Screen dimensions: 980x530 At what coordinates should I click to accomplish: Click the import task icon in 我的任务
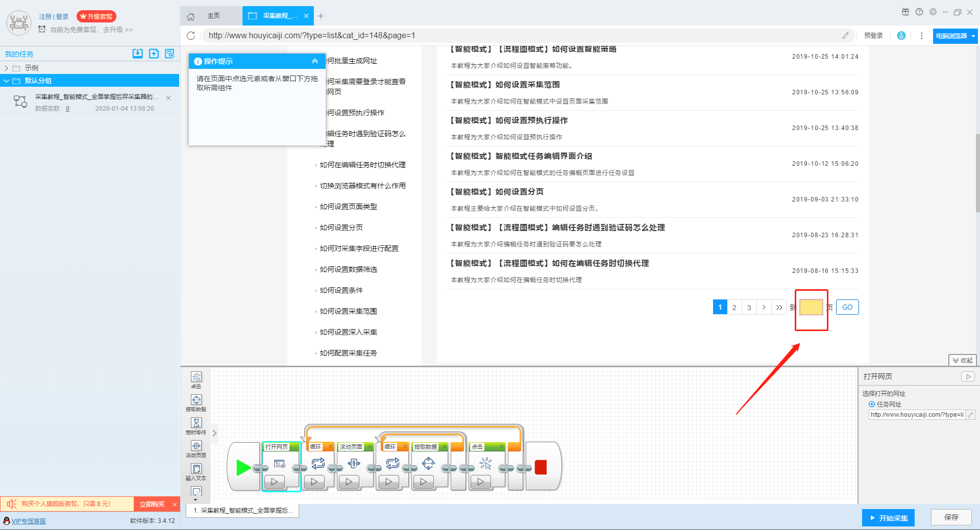pos(137,54)
